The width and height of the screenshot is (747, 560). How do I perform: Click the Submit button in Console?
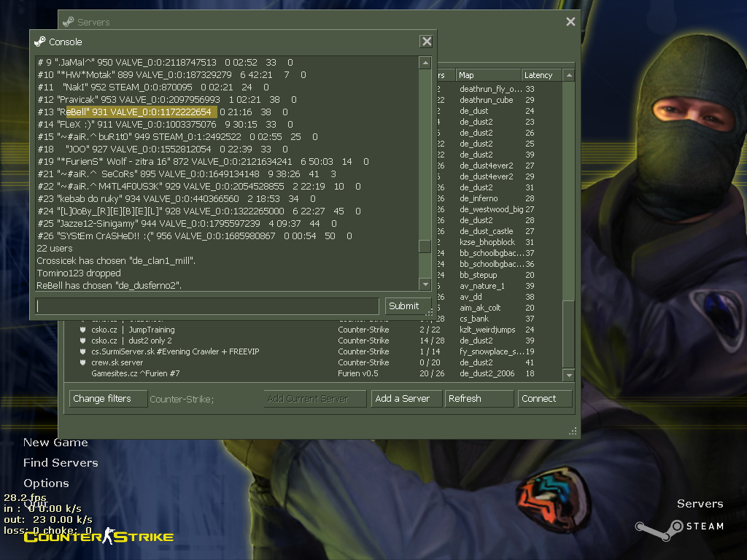pyautogui.click(x=407, y=306)
